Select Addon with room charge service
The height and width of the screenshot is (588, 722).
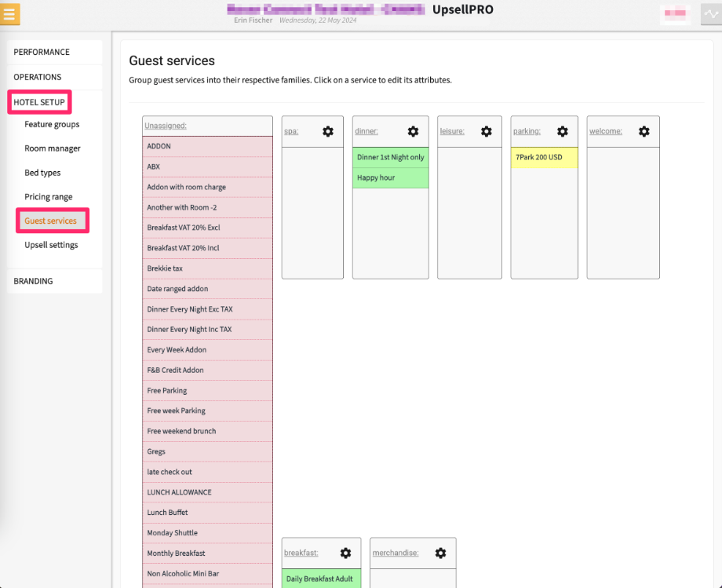208,187
